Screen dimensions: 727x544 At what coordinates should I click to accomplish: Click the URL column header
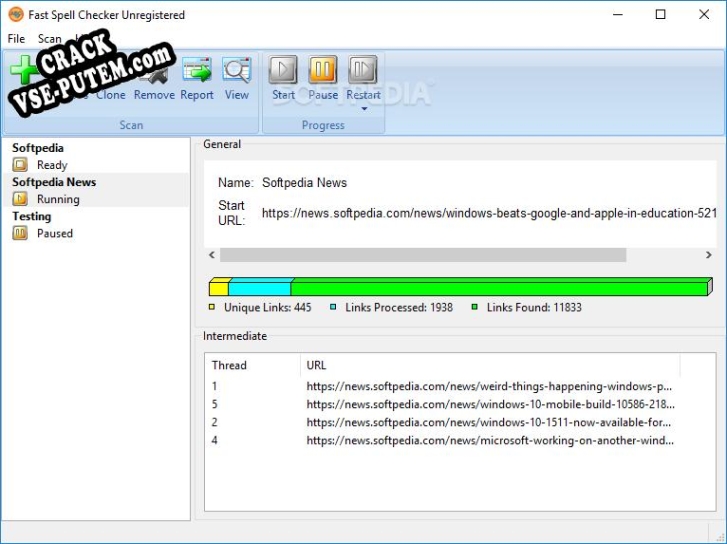(x=490, y=365)
